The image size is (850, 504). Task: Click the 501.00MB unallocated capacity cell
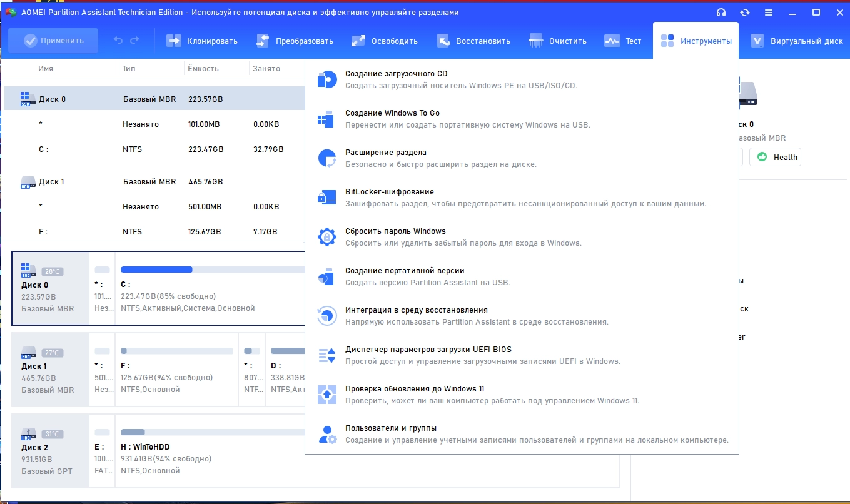[204, 207]
